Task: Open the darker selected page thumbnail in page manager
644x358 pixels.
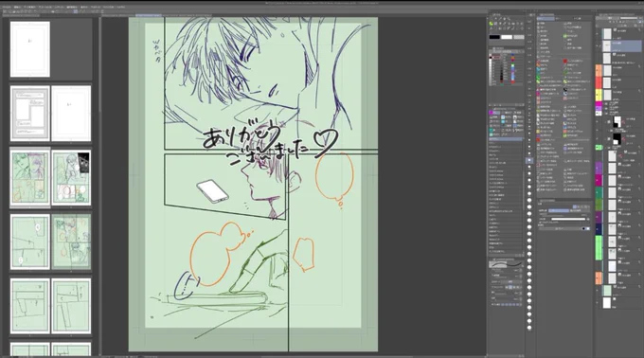Action: point(71,242)
